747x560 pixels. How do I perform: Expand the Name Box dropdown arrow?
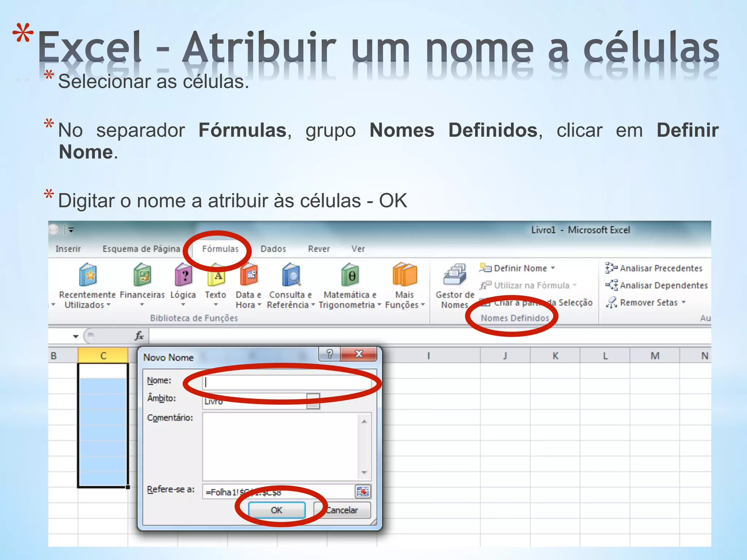[76, 336]
